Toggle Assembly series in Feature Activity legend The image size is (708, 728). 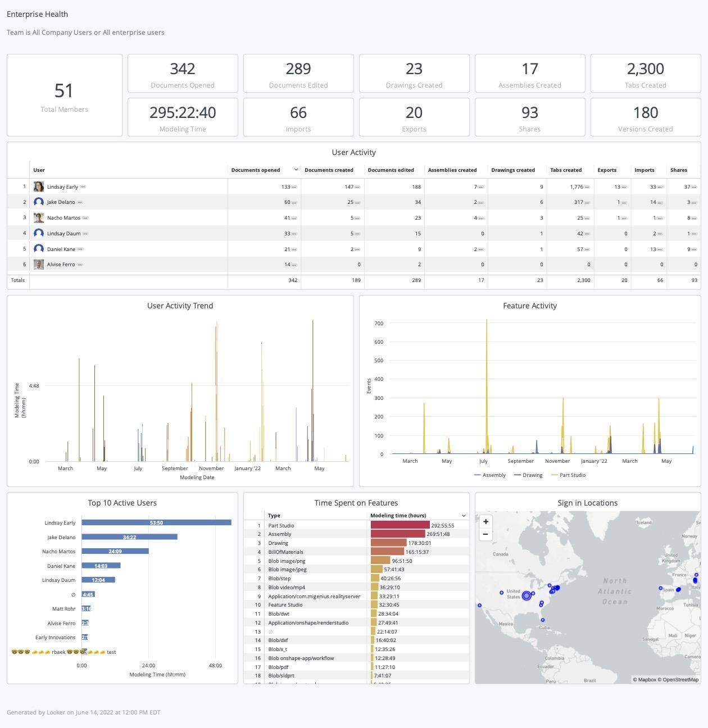click(x=490, y=475)
